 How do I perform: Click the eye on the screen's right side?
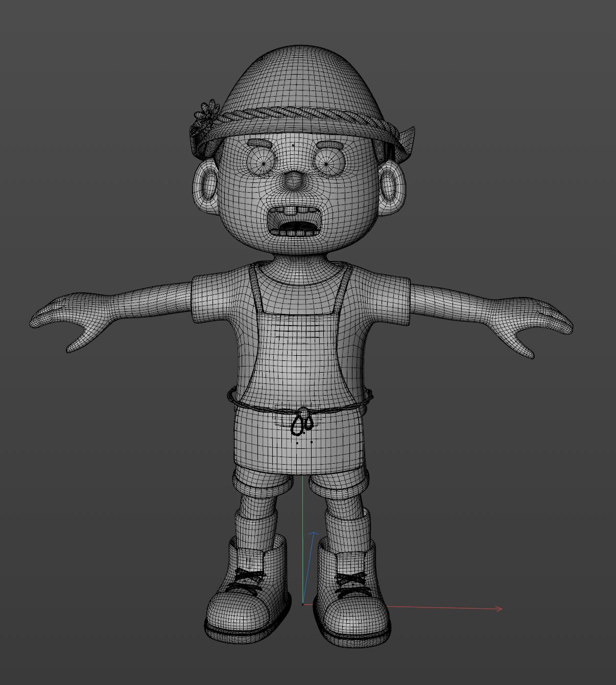click(x=328, y=163)
